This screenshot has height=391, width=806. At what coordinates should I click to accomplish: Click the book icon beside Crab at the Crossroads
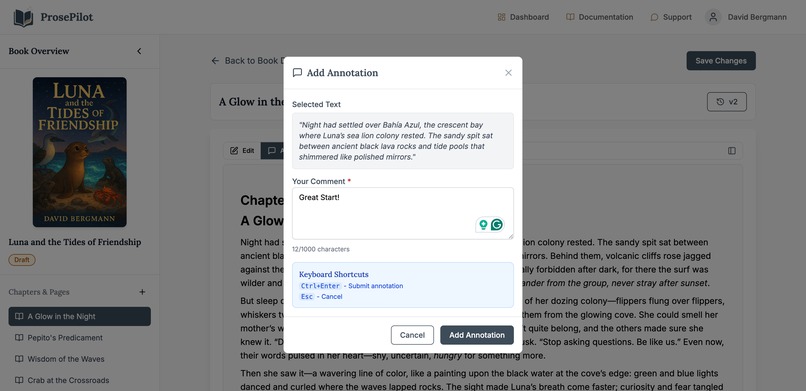click(19, 380)
